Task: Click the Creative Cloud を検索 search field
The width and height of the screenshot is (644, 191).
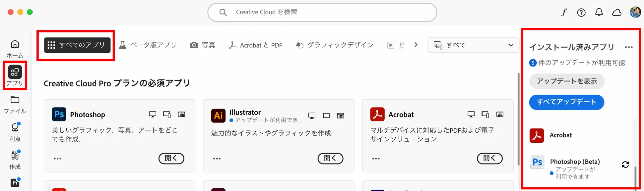Action: tap(322, 13)
